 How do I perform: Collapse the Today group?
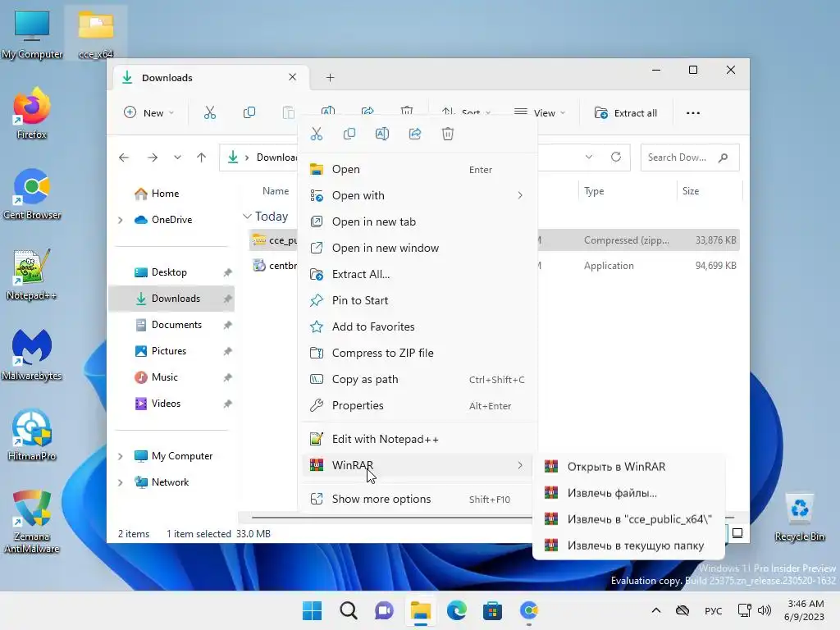point(247,217)
